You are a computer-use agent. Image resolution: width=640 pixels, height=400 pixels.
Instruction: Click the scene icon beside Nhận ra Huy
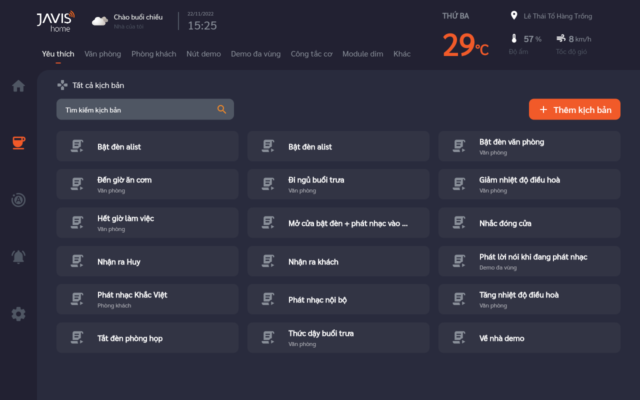coord(76,261)
